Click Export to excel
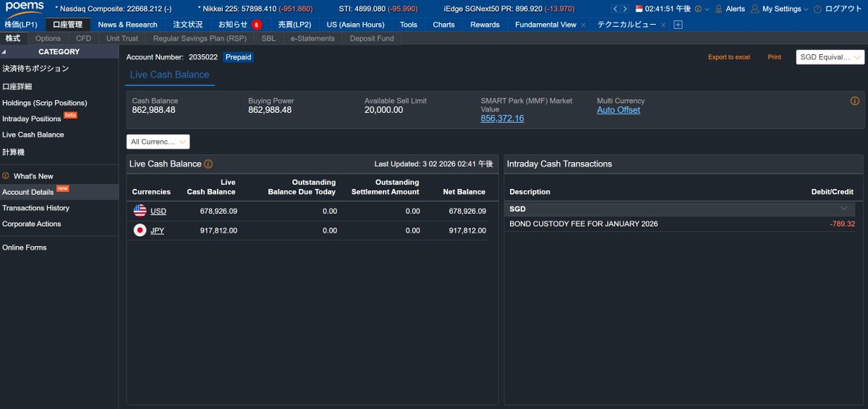868x409 pixels. tap(729, 57)
